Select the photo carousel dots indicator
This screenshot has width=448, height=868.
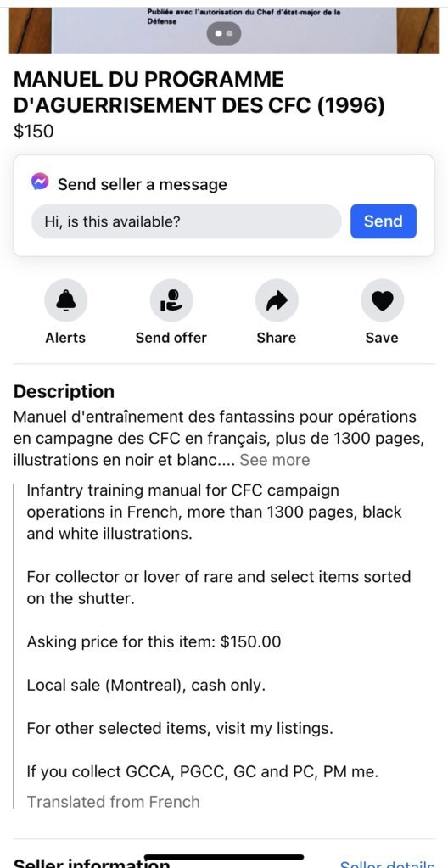pyautogui.click(x=224, y=34)
